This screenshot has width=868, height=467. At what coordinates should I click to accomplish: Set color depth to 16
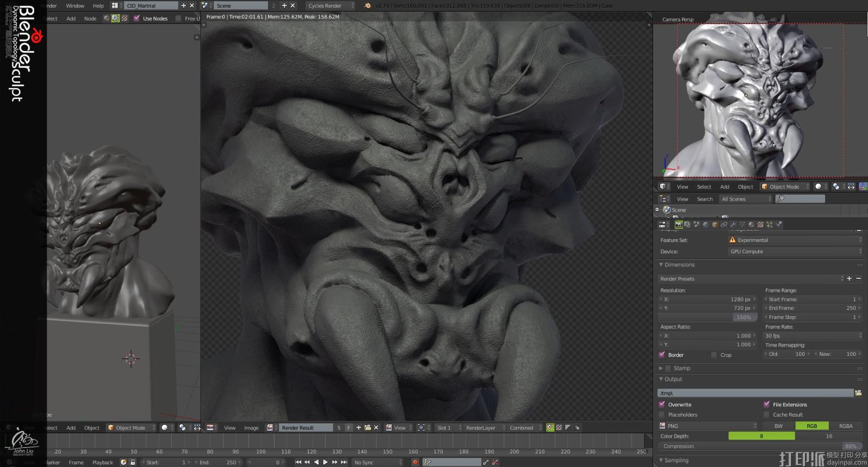pos(829,436)
